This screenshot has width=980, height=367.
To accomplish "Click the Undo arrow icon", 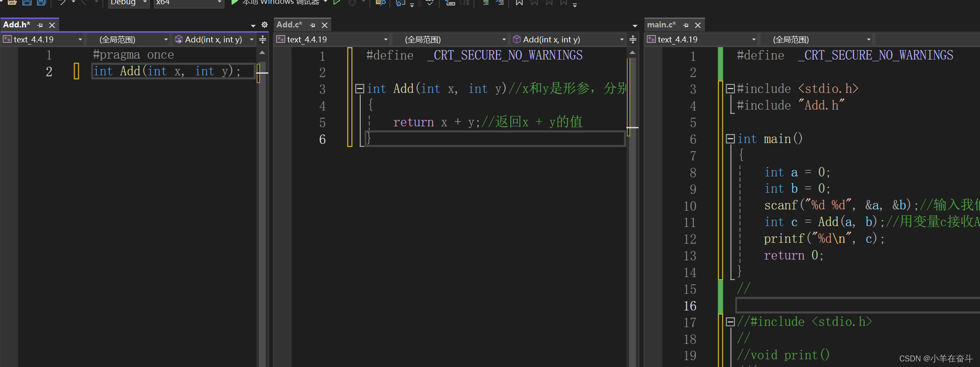I will coord(63,3).
